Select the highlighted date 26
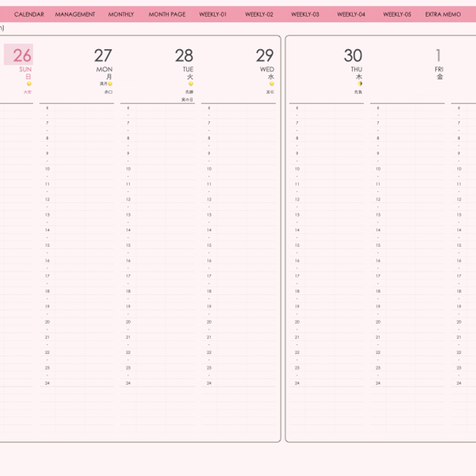The image size is (476, 476). click(19, 55)
